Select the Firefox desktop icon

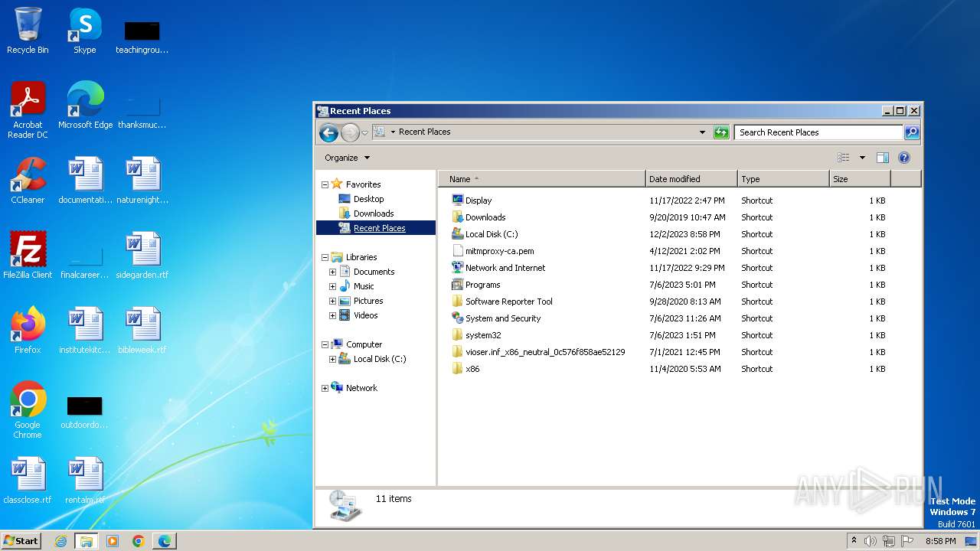[x=28, y=331]
